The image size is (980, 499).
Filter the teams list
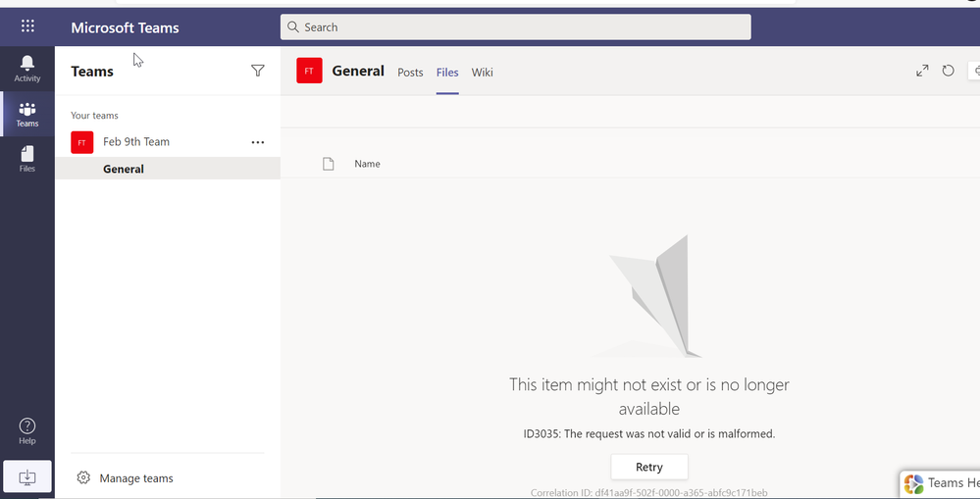click(x=257, y=71)
